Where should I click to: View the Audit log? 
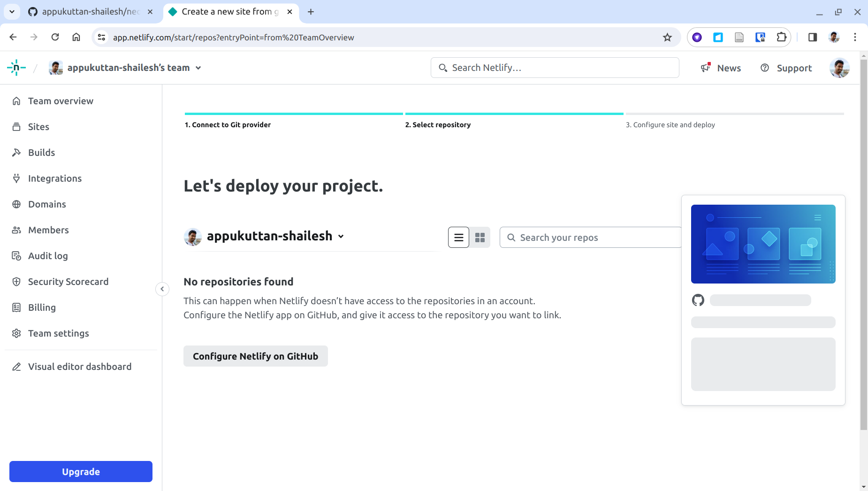tap(48, 255)
